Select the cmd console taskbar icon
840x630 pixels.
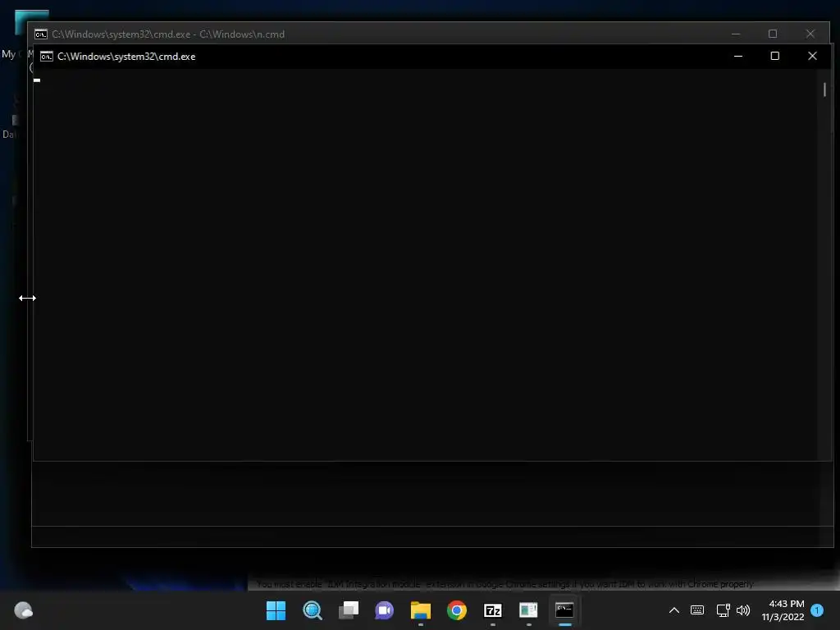564,610
